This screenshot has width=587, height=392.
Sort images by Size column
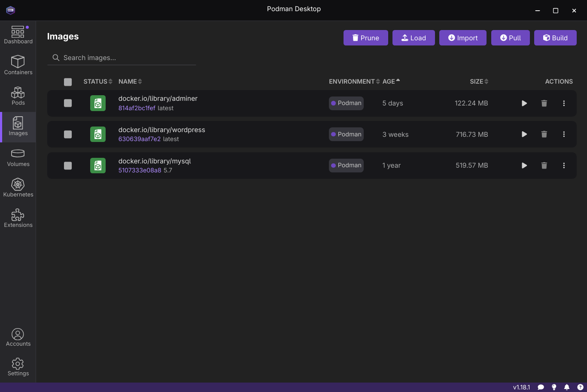click(479, 81)
